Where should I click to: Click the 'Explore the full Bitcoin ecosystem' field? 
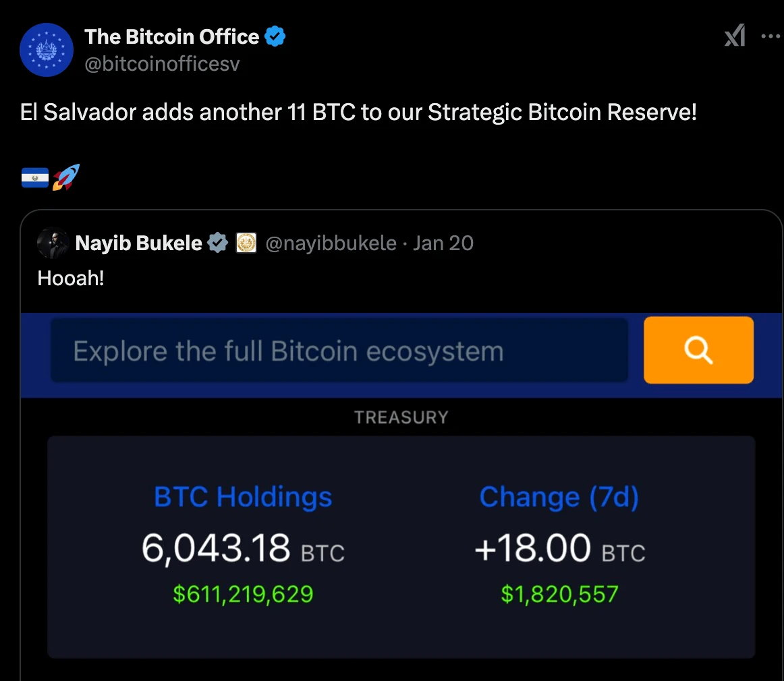click(339, 350)
